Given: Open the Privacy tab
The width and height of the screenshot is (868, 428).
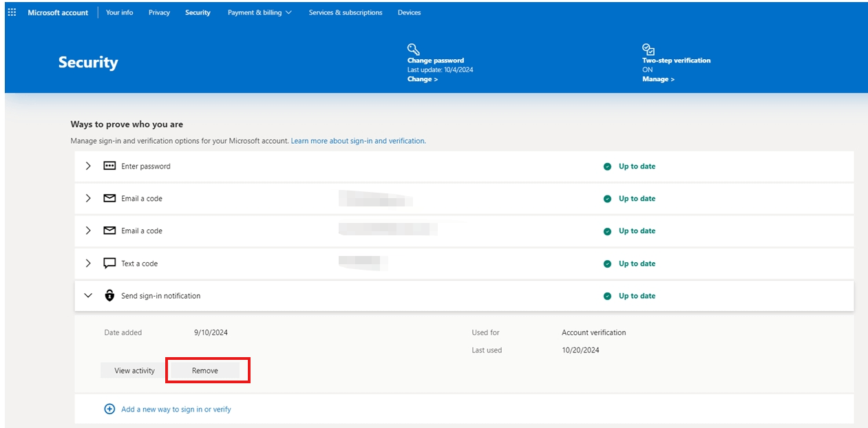Looking at the screenshot, I should click(159, 12).
